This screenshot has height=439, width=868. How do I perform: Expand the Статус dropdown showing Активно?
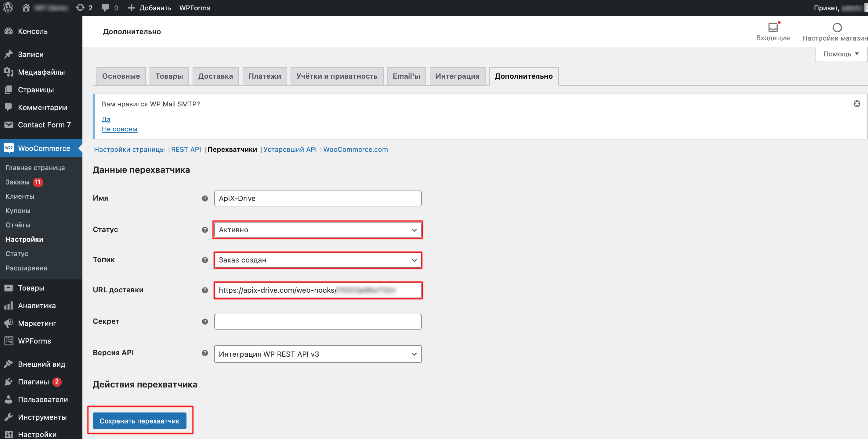click(318, 230)
